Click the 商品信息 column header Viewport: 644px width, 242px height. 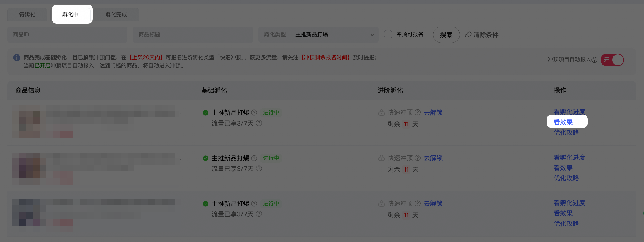(x=28, y=90)
